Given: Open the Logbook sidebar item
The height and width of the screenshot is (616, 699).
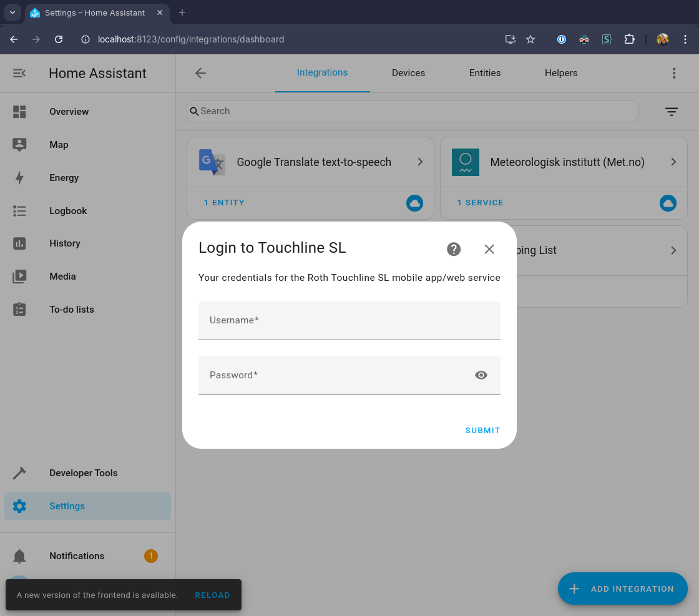Looking at the screenshot, I should click(x=68, y=211).
